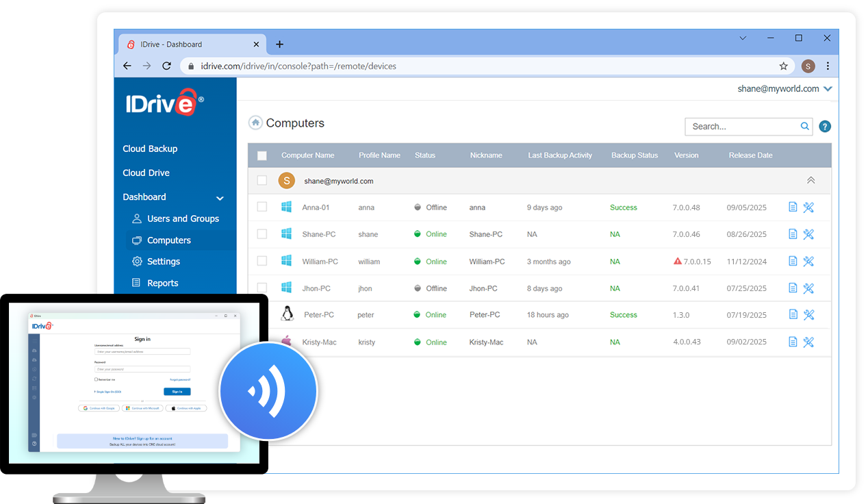Select the Anna-01 row checkbox
The width and height of the screenshot is (868, 504).
click(262, 207)
